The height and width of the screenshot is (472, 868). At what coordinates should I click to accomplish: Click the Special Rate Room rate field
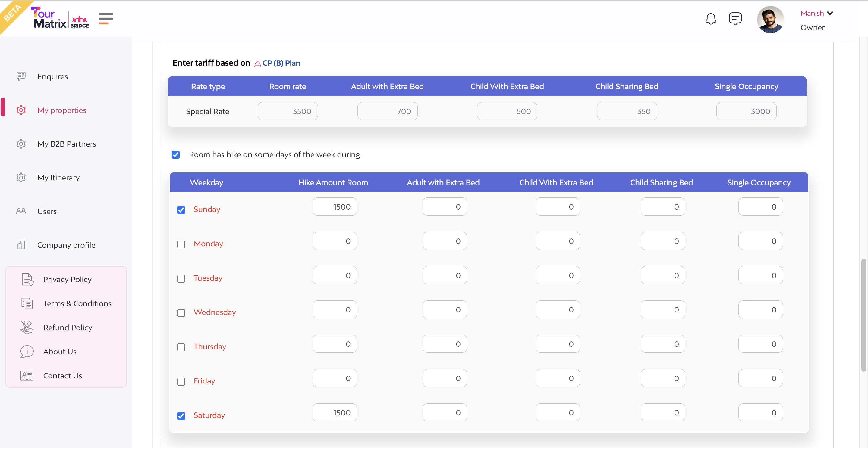point(288,111)
